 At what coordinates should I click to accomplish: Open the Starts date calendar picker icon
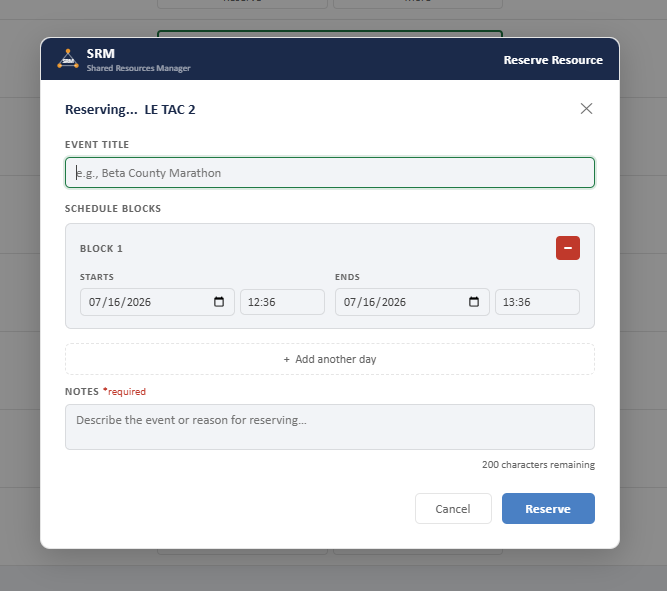[x=219, y=302]
